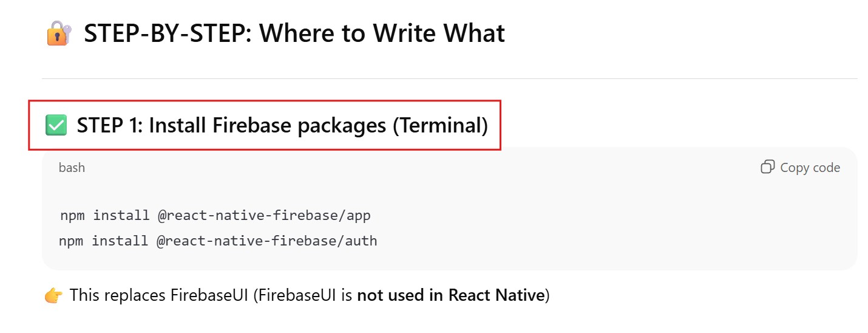Click the lock and key emoji
The height and width of the screenshot is (333, 868).
coord(59,33)
